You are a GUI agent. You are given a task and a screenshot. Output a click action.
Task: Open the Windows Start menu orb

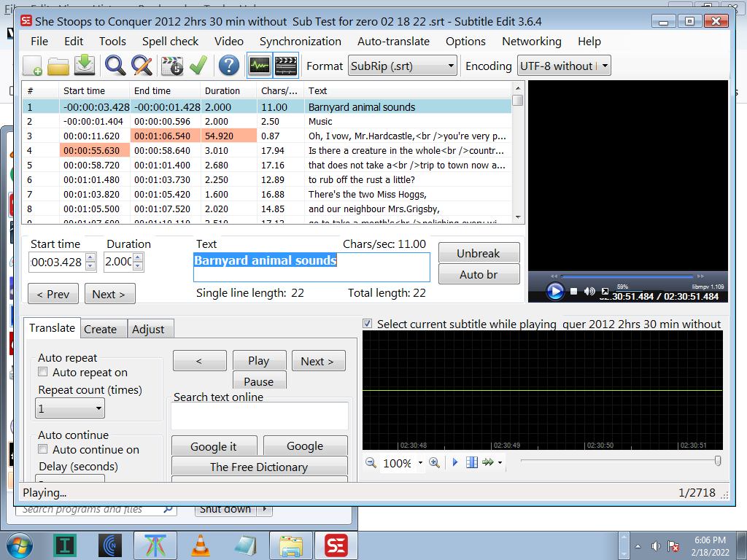click(20, 545)
